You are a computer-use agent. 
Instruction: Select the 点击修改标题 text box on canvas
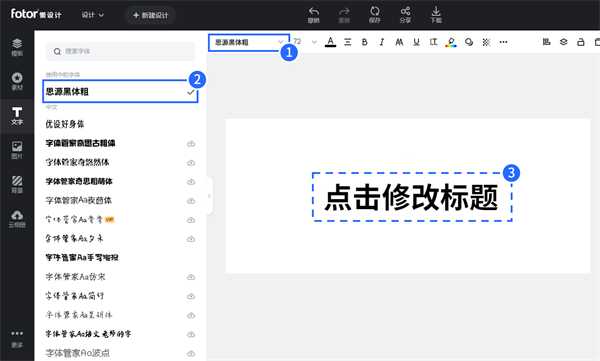coord(412,197)
